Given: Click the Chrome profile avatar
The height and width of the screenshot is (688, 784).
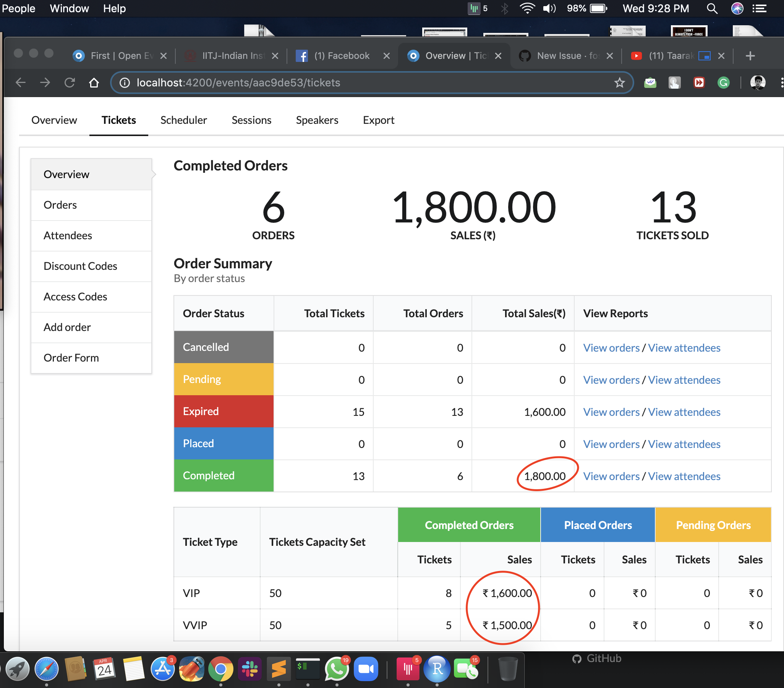Looking at the screenshot, I should click(x=758, y=83).
